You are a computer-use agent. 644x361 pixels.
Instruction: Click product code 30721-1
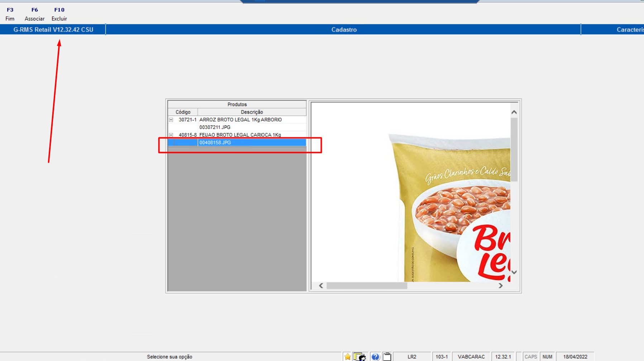tap(187, 120)
